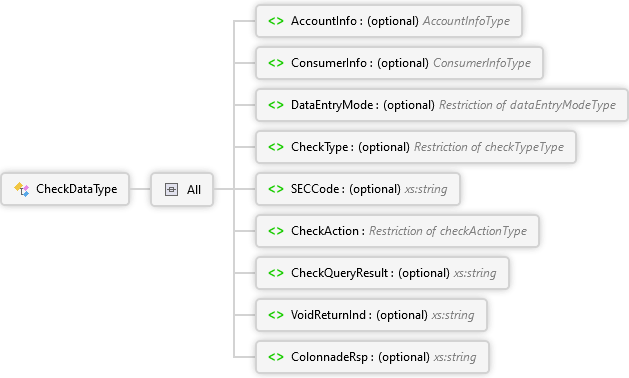Click the SECCode element brackets icon
This screenshot has height=378, width=629.
276,189
